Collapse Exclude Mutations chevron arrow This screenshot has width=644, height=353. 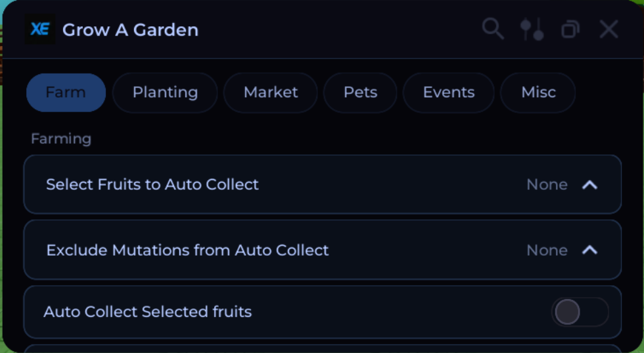[x=589, y=250]
